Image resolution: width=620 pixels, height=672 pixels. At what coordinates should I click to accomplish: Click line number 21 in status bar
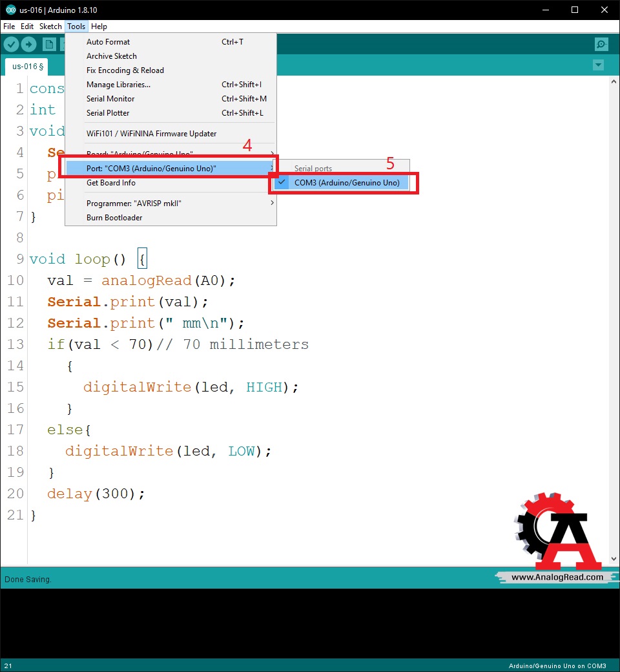point(8,666)
